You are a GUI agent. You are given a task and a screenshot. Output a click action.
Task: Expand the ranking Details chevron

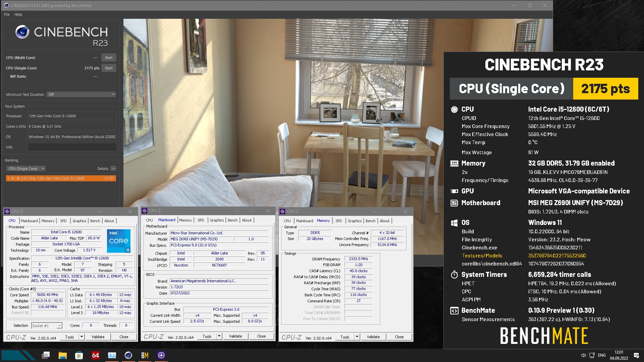point(113,169)
